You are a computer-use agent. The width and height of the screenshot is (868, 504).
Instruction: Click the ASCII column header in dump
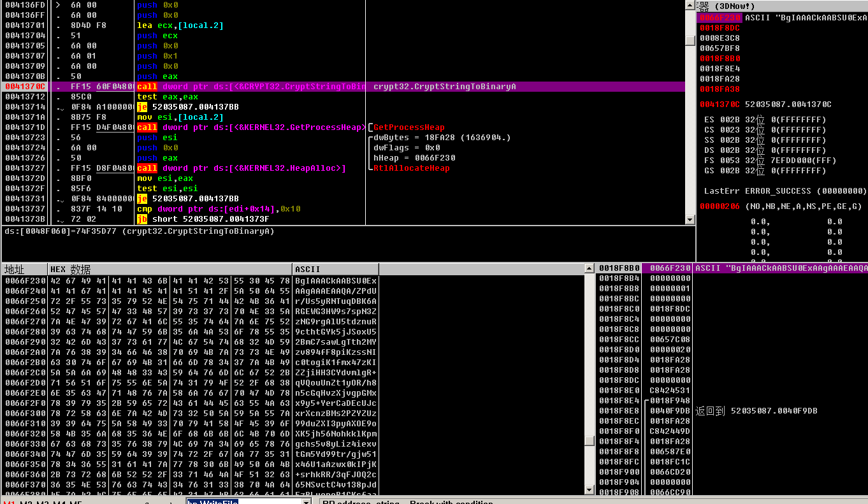(335, 269)
